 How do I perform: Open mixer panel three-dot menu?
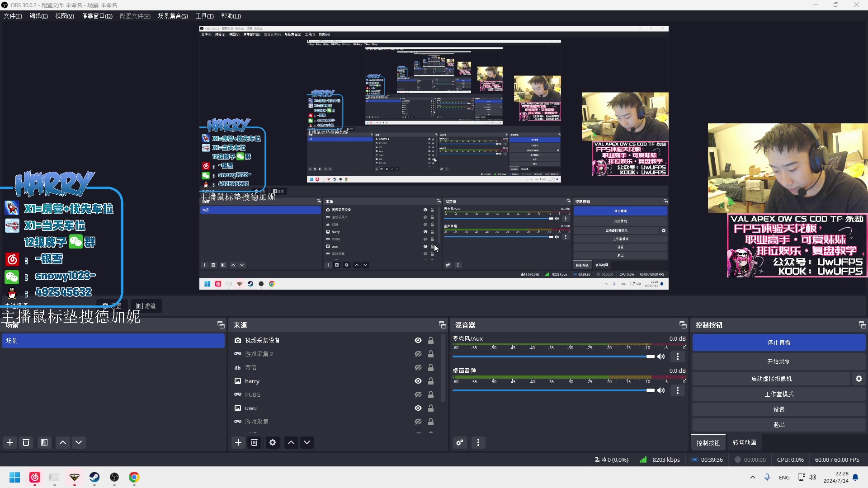click(478, 442)
